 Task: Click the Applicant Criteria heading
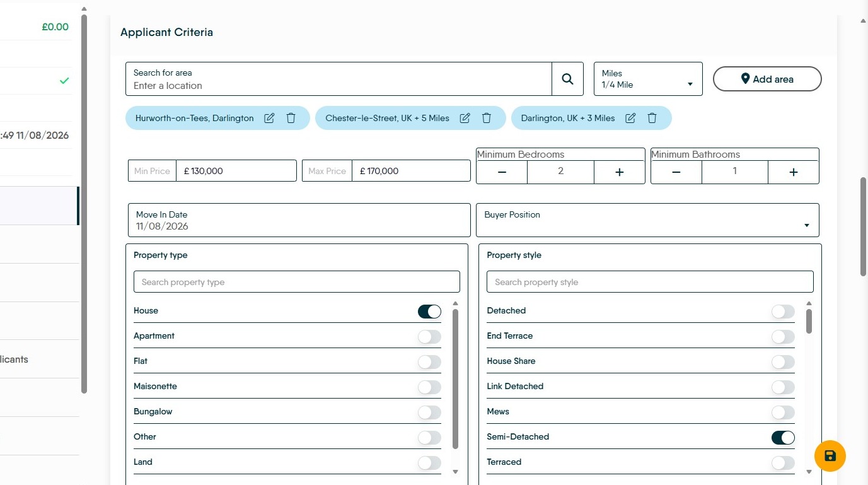[x=166, y=32]
